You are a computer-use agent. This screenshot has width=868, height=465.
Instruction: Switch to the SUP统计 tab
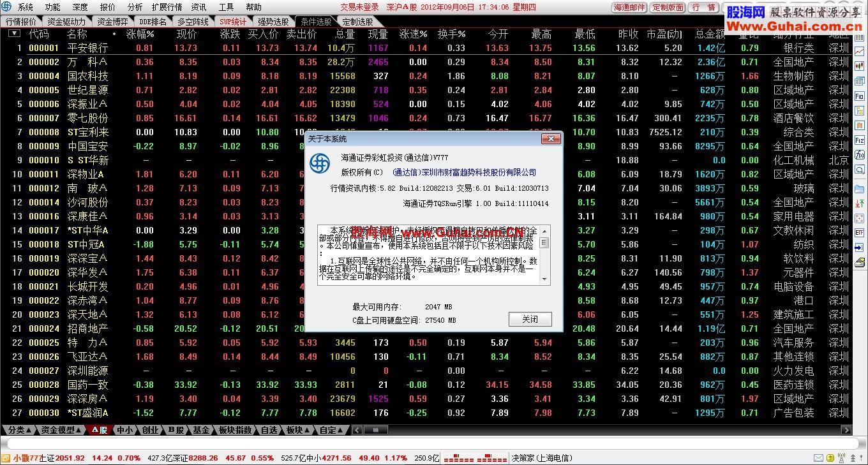pos(233,21)
